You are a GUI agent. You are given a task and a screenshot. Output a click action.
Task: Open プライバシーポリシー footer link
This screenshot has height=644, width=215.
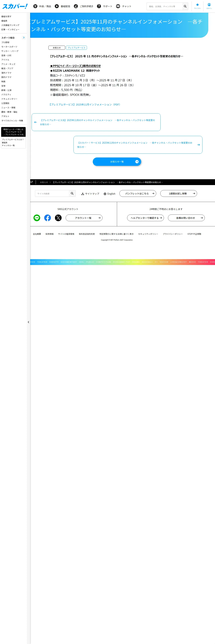173,234
